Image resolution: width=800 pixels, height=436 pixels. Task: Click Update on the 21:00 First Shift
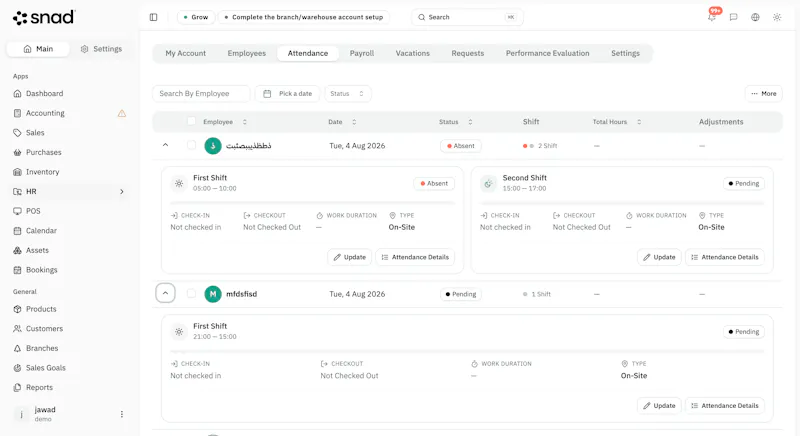click(659, 405)
